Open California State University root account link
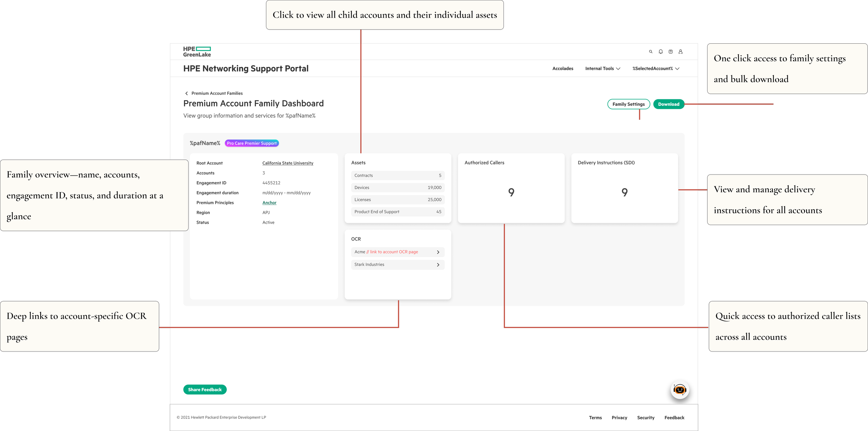 (287, 163)
